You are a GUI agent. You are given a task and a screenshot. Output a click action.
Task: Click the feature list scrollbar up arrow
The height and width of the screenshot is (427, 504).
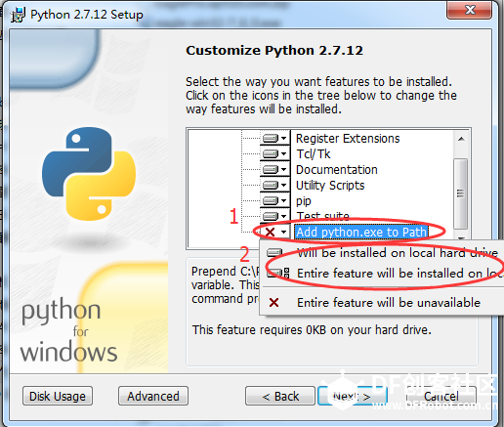pyautogui.click(x=461, y=139)
